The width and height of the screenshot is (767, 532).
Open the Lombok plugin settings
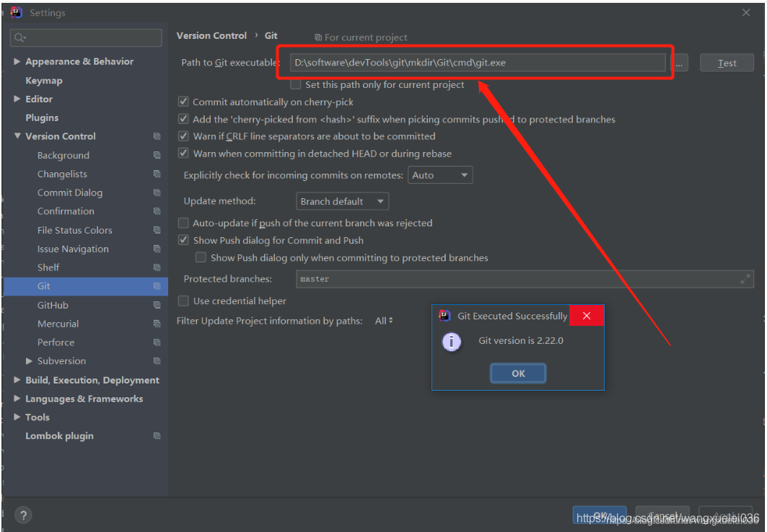59,435
